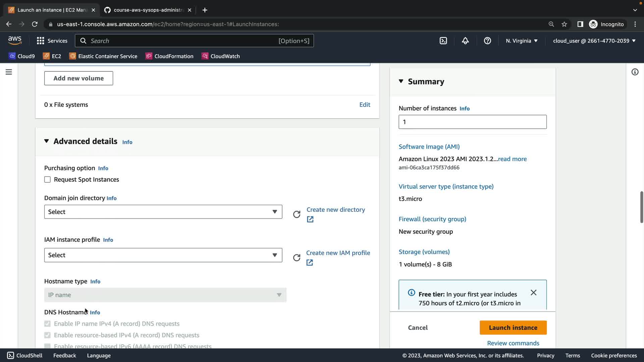Viewport: 644px width, 362px height.
Task: Open CloudShell icon in top navigation bar
Action: click(x=443, y=41)
